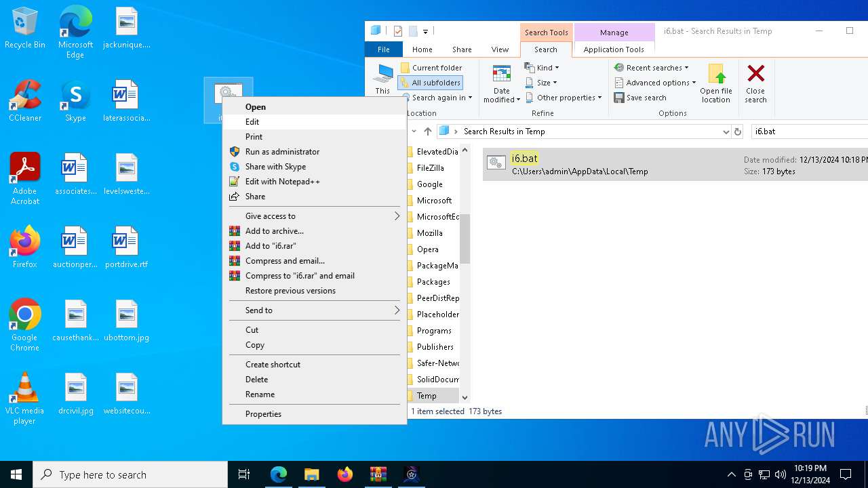Open the Recycle Bin desktop icon
The width and height of the screenshot is (868, 488).
click(x=25, y=28)
